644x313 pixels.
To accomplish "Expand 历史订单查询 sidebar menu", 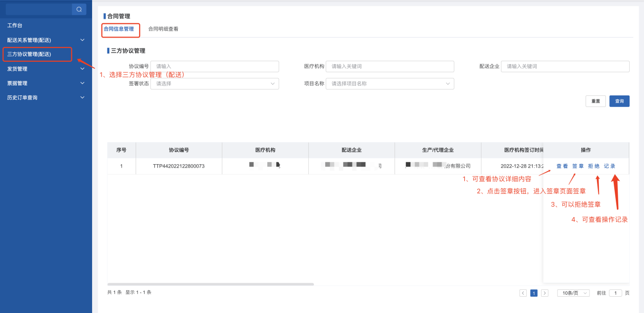I will 82,97.
